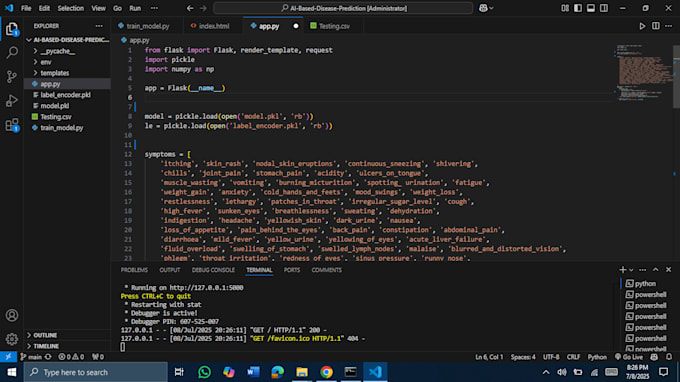
Task: Open the Accounts menu icon
Action: click(x=12, y=315)
